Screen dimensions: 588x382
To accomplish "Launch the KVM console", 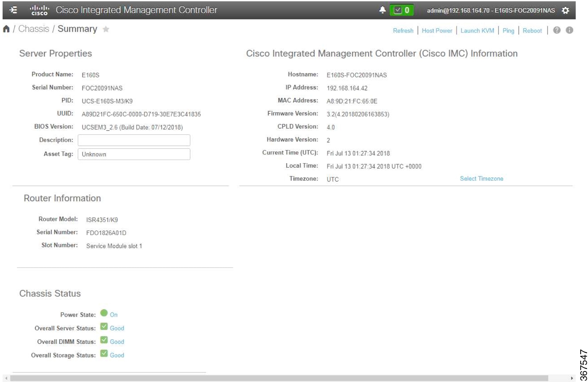I will pyautogui.click(x=477, y=31).
